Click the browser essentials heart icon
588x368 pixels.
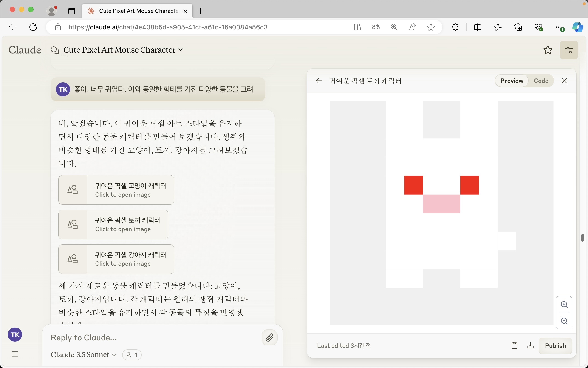pos(538,27)
